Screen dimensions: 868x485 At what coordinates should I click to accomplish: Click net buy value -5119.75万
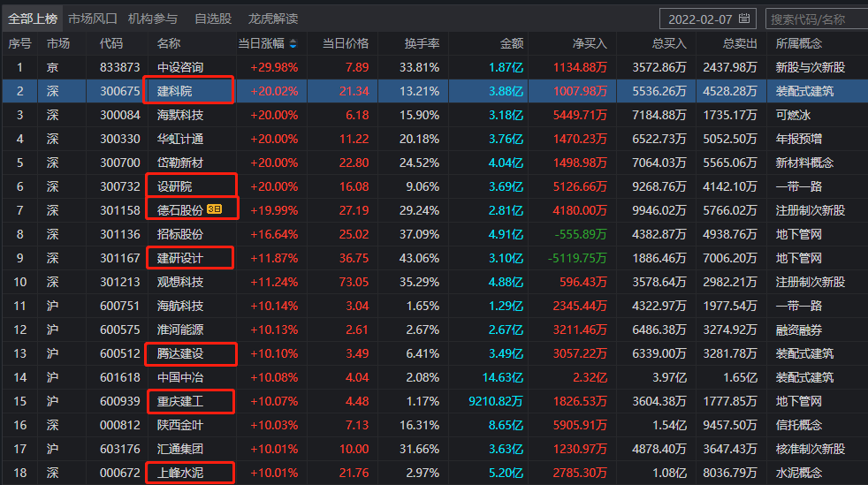point(577,258)
